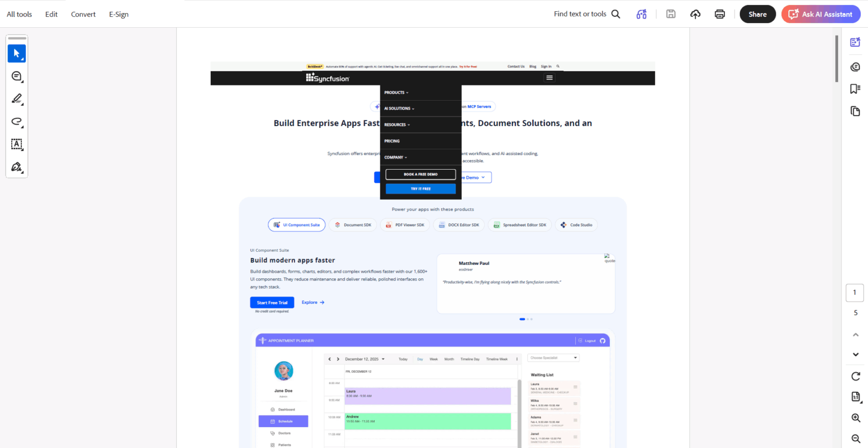
Task: Click the Ask AI Assistant button
Action: [x=821, y=14]
